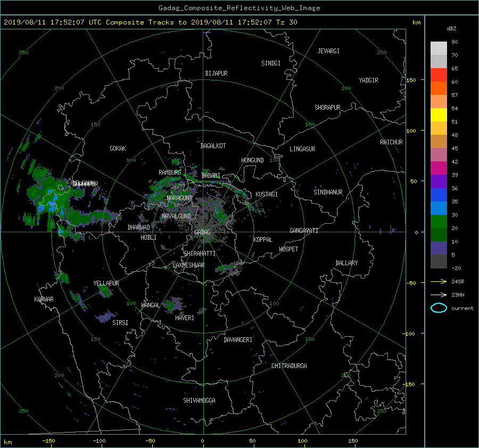The height and width of the screenshot is (448, 479).
Task: Click the green echo south of Yellapur
Action: point(105,292)
